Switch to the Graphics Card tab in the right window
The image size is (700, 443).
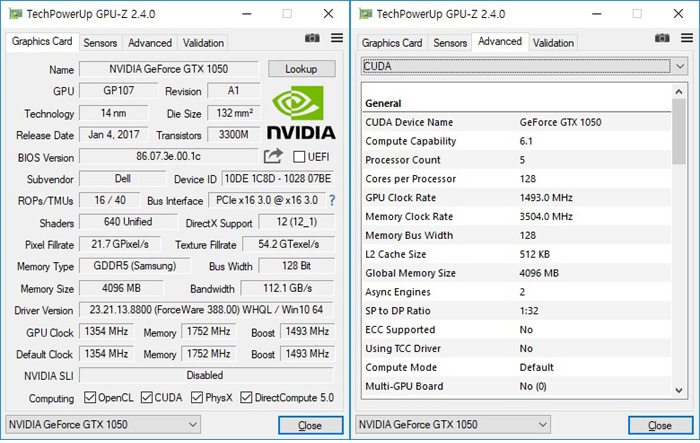click(392, 43)
